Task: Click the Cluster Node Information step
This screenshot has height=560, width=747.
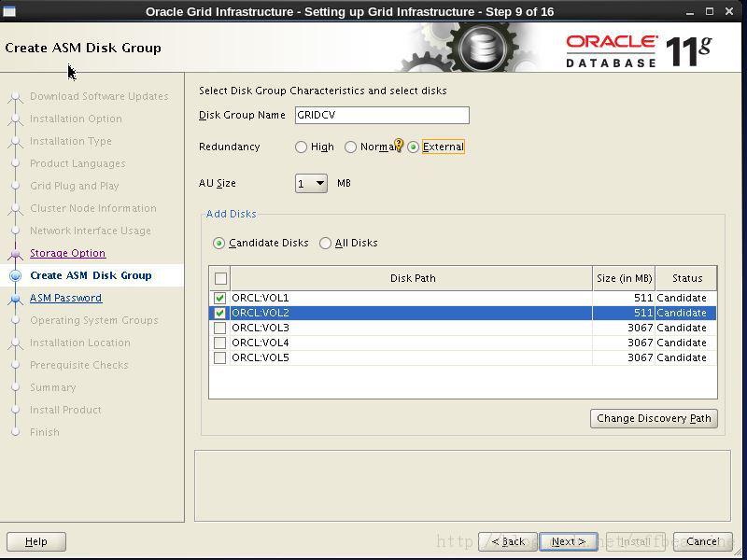Action: 92,208
